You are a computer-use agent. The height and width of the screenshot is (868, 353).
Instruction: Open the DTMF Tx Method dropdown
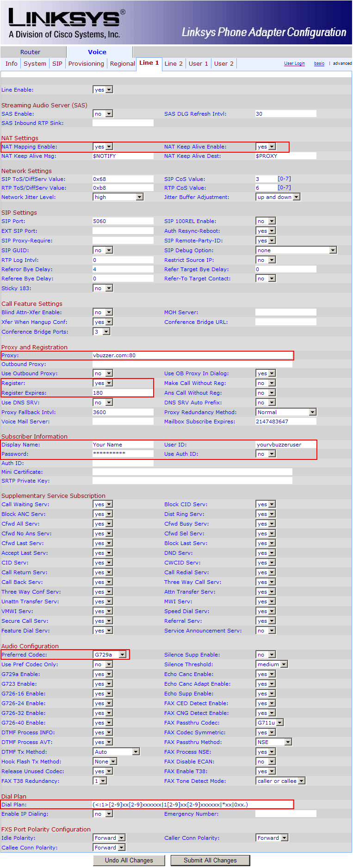point(116,752)
